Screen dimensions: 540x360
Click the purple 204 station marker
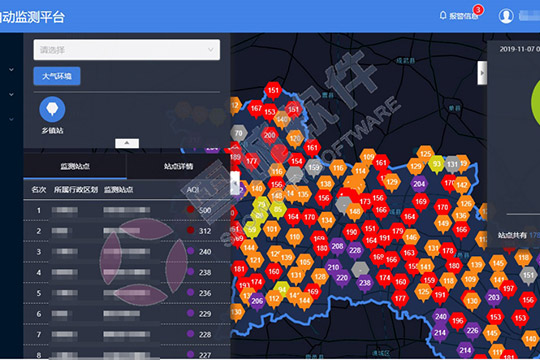coord(419,185)
